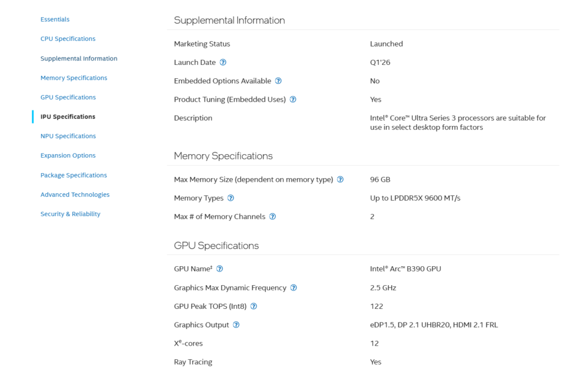Jump to NPU Specifications in the sidebar
The image size is (588, 372).
coord(68,136)
